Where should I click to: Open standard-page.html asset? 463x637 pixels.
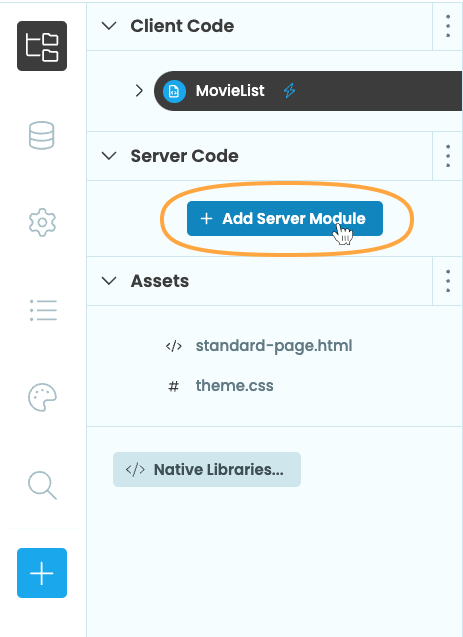point(274,346)
